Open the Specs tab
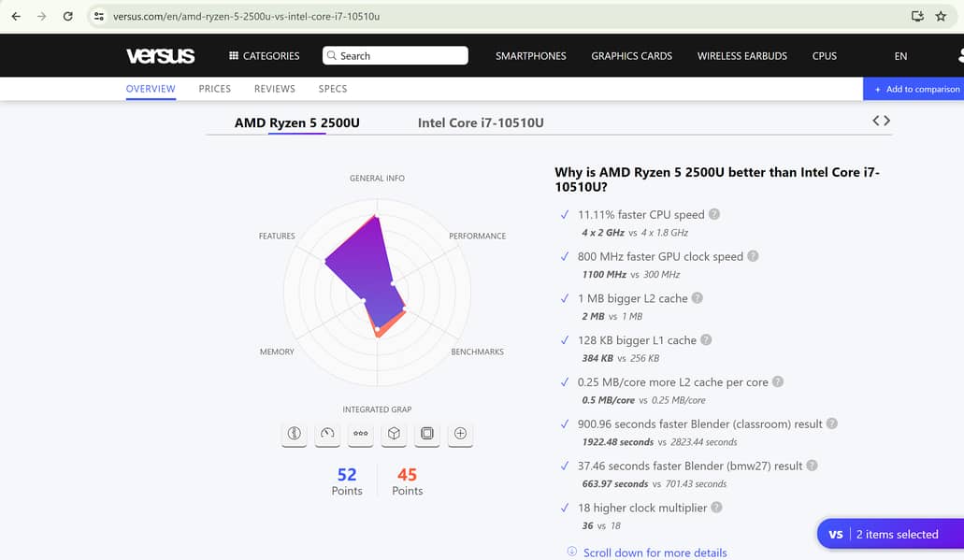Screen dimensions: 964x560 pyautogui.click(x=332, y=89)
